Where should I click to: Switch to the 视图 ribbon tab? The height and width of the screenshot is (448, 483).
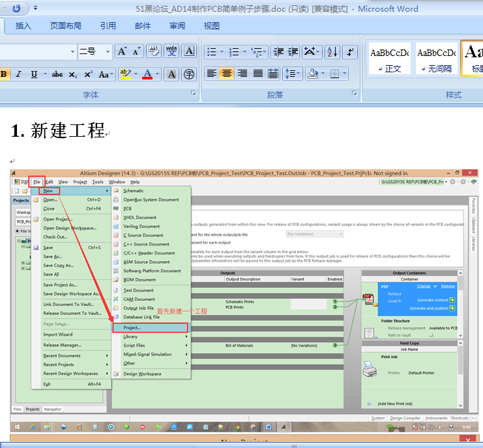point(212,26)
